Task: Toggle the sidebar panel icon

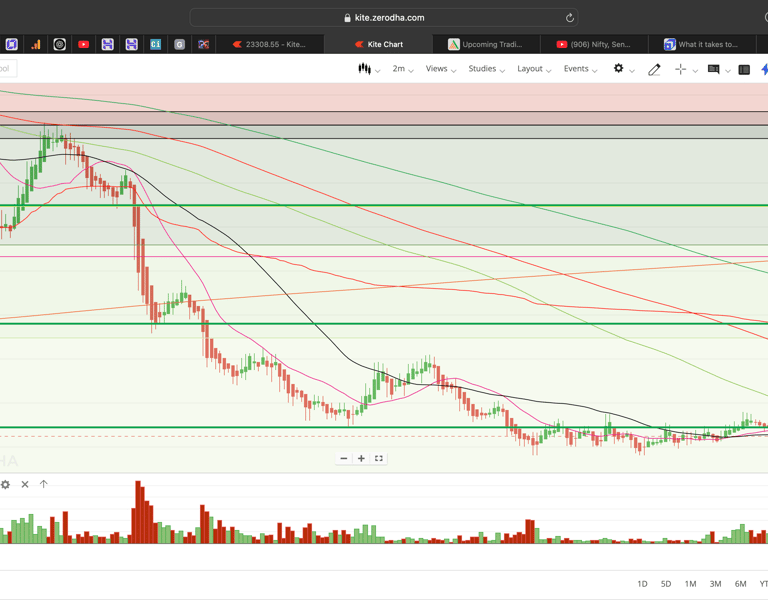Action: pos(744,70)
